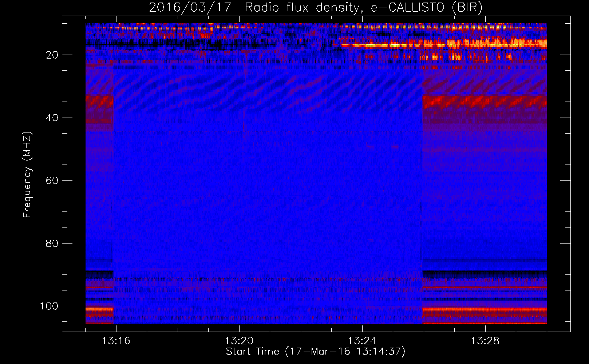Click the '60' frequency tick label
Viewport: 589px width, 364px height.
52,181
